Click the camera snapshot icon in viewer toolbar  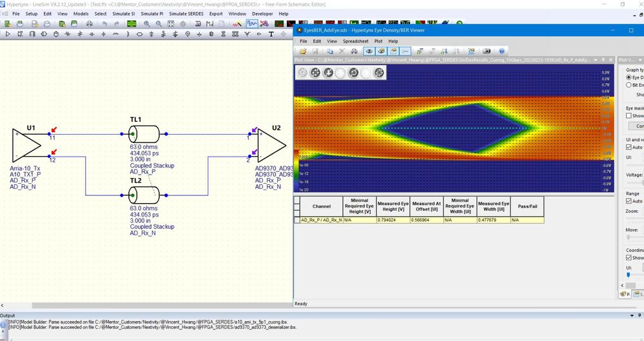[x=487, y=51]
